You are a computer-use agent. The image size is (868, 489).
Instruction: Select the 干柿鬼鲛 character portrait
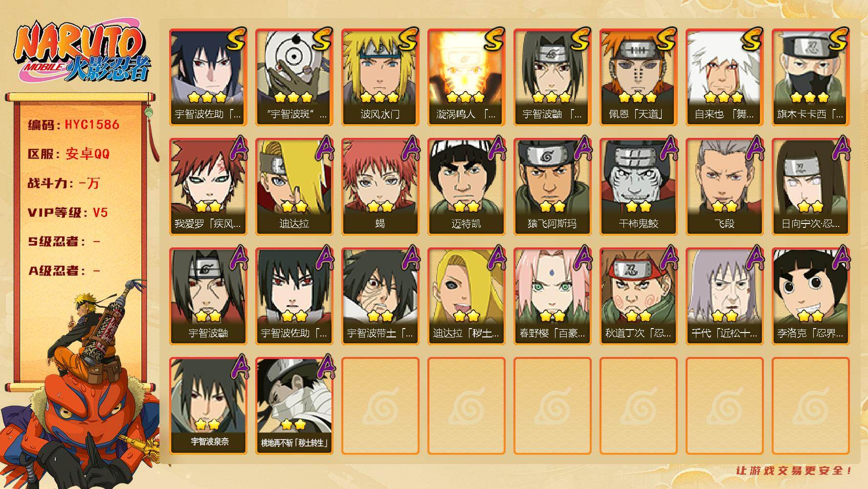[638, 186]
